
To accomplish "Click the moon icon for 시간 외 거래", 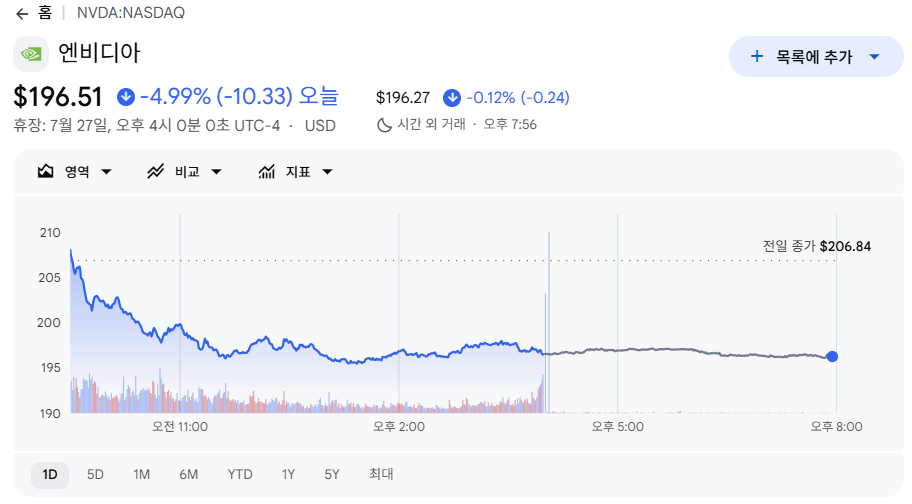I will pyautogui.click(x=384, y=124).
